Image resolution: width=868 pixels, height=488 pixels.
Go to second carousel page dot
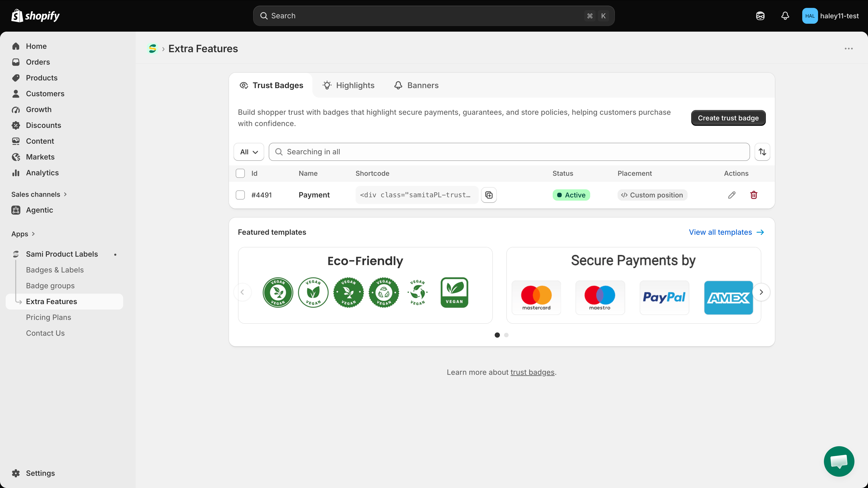click(506, 335)
